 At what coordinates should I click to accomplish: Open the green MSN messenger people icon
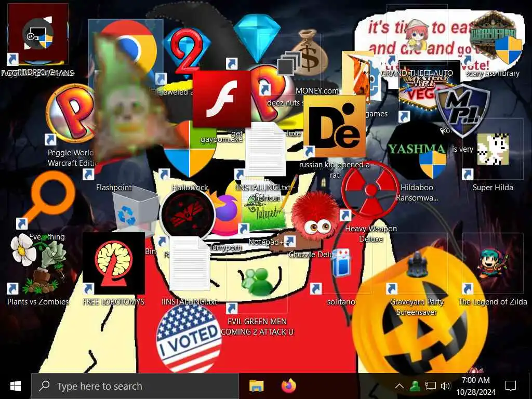(x=257, y=282)
